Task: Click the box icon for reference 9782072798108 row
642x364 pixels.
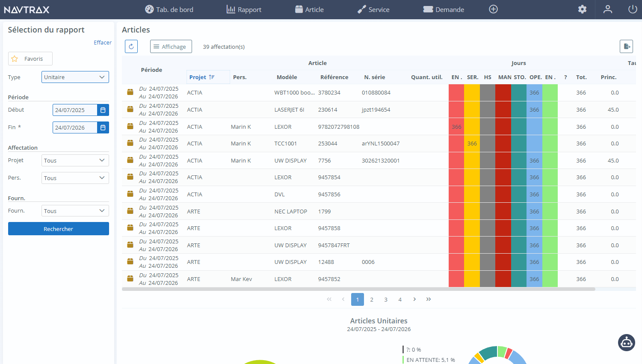Action: 130,127
